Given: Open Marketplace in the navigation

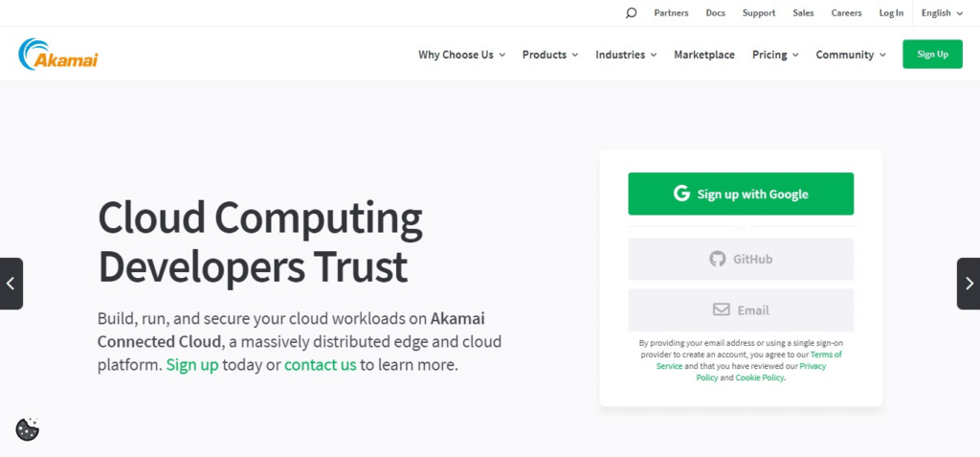Looking at the screenshot, I should click(x=703, y=55).
